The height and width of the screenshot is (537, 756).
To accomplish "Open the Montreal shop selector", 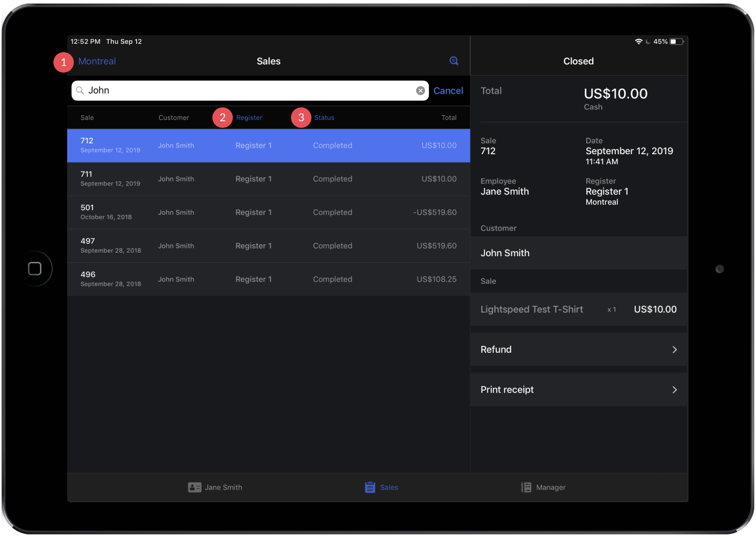I will (x=97, y=61).
